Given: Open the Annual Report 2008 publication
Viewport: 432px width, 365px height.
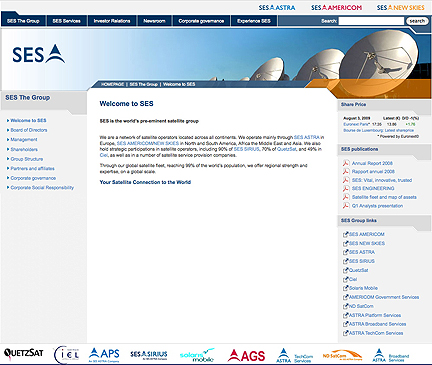Looking at the screenshot, I should click(x=372, y=163).
